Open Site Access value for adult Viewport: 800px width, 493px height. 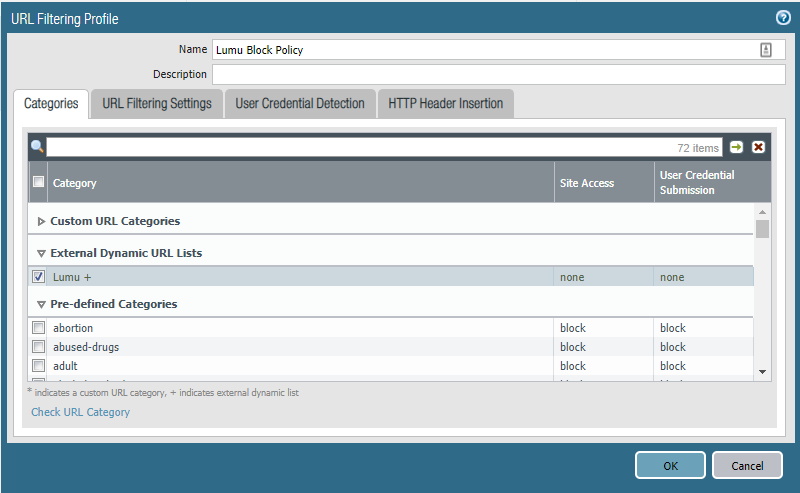click(573, 366)
